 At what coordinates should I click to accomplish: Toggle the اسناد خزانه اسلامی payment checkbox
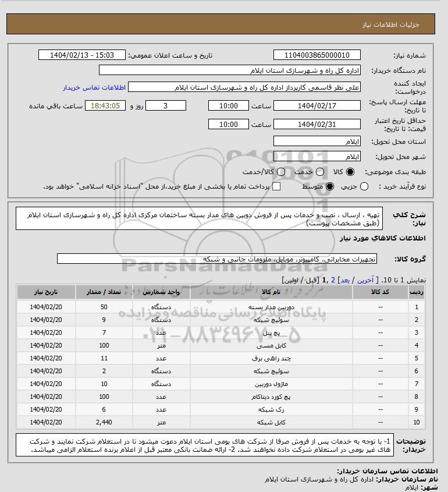click(x=276, y=186)
